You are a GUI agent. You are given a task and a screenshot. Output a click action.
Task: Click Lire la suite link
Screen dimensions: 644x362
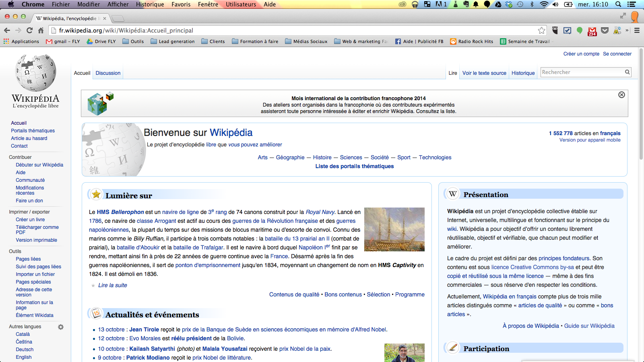[113, 285]
